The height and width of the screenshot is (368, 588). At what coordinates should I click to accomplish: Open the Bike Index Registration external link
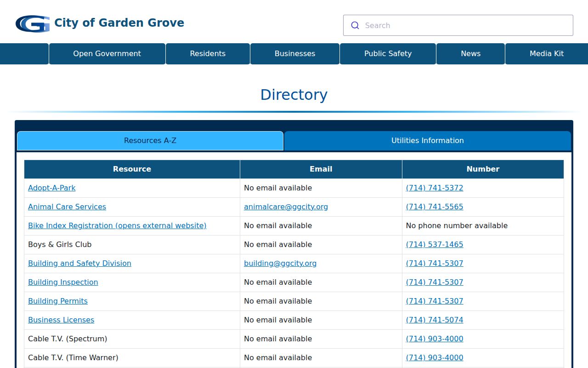(x=117, y=225)
